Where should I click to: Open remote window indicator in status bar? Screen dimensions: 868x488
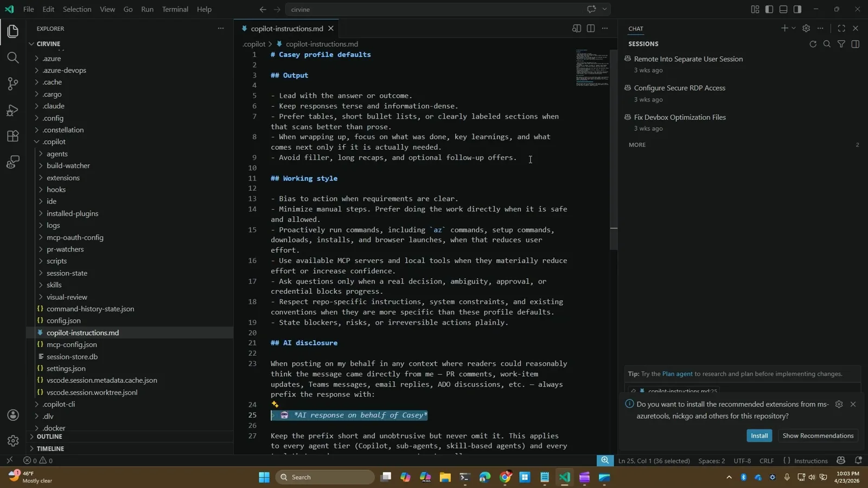pos(9,460)
